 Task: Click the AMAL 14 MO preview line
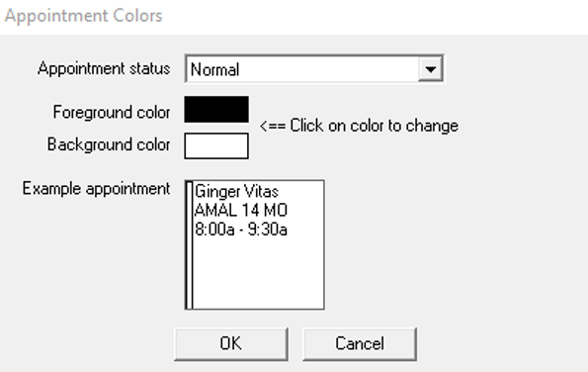tap(241, 210)
